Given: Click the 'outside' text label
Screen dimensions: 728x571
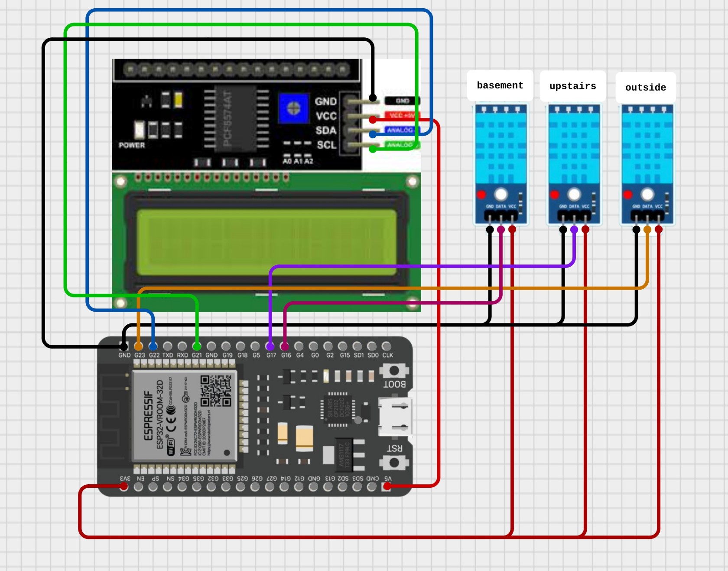Looking at the screenshot, I should [x=646, y=88].
